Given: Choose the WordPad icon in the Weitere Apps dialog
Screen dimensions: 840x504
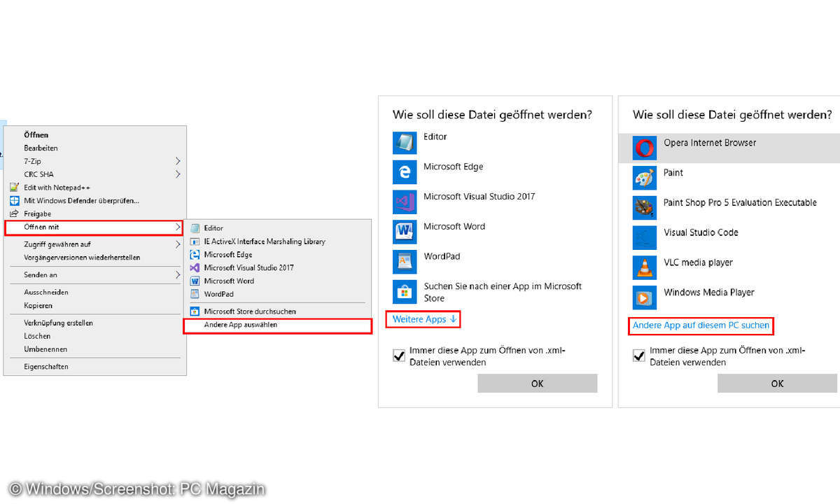Looking at the screenshot, I should [405, 262].
